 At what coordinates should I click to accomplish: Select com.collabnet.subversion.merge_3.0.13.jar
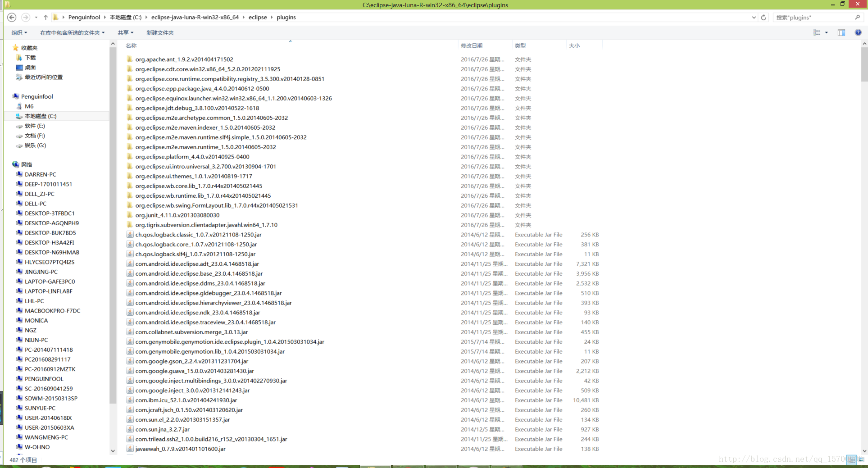coord(192,332)
